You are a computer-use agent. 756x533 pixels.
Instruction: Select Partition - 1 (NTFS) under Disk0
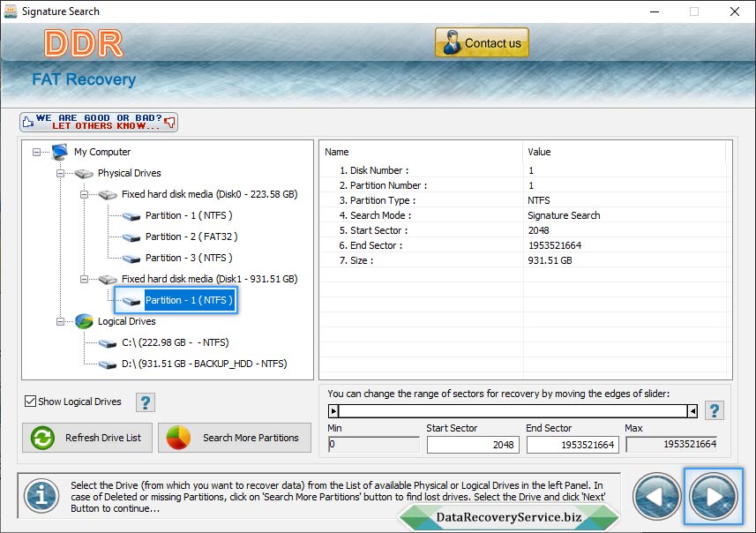189,215
